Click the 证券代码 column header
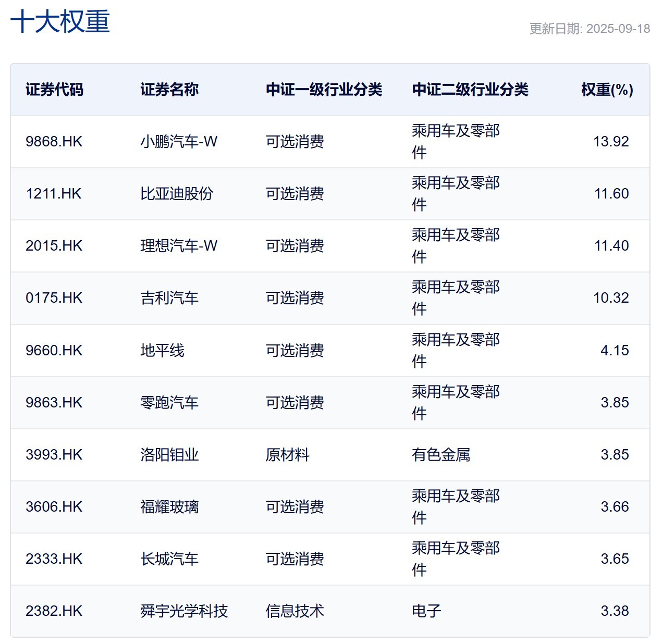The image size is (663, 644). tap(55, 89)
